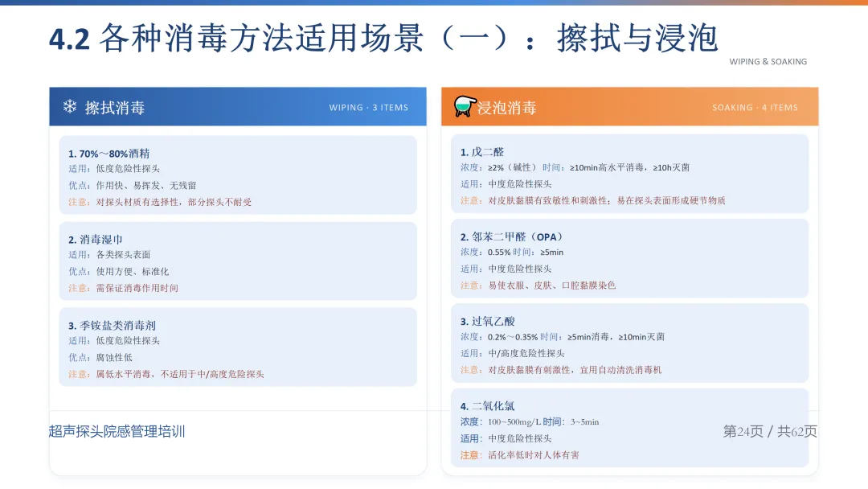Select the heading 2. 消毒湿巾
The image size is (868, 489).
click(95, 239)
